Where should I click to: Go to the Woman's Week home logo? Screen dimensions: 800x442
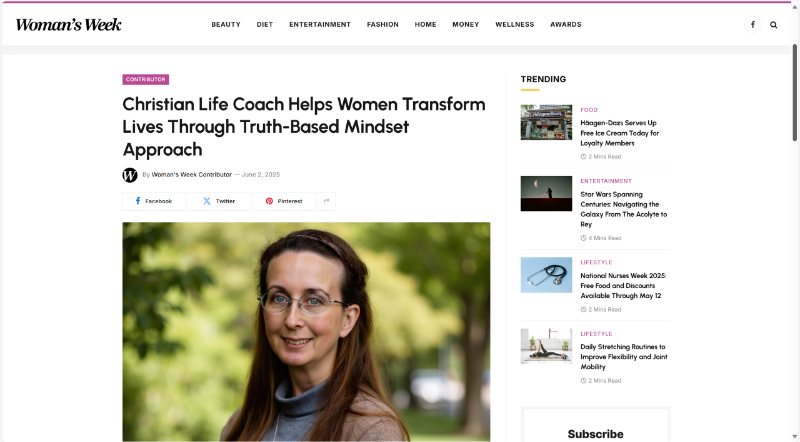68,24
